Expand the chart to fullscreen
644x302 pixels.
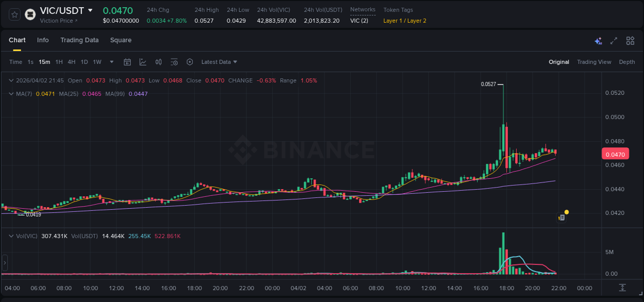coord(614,40)
